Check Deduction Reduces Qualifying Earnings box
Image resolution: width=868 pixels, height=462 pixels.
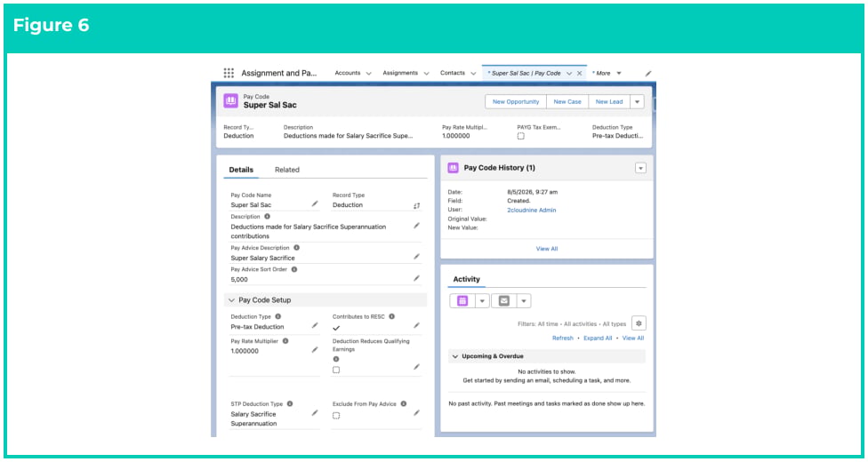click(x=336, y=370)
